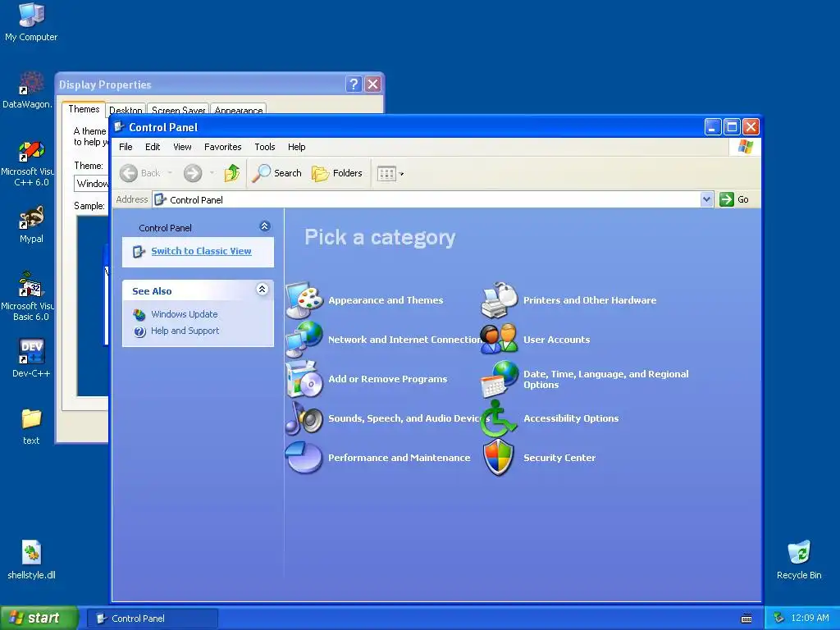Click the green Go button
This screenshot has width=840, height=630.
(734, 199)
